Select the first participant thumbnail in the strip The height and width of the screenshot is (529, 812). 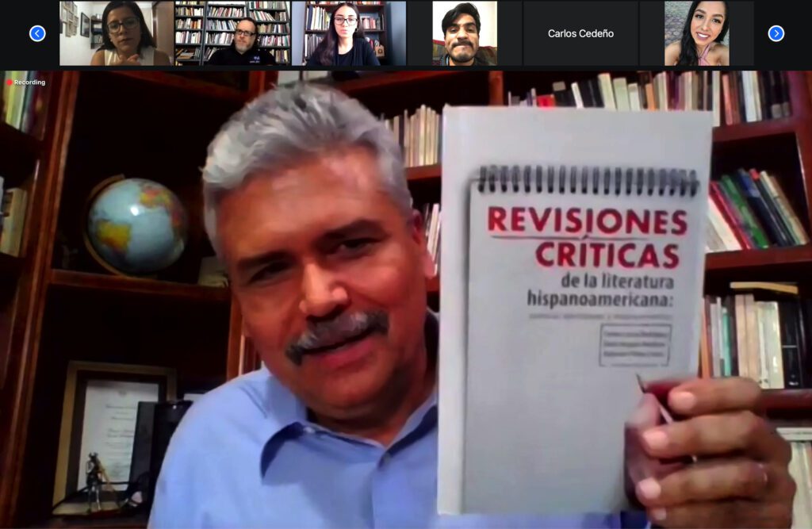(116, 33)
